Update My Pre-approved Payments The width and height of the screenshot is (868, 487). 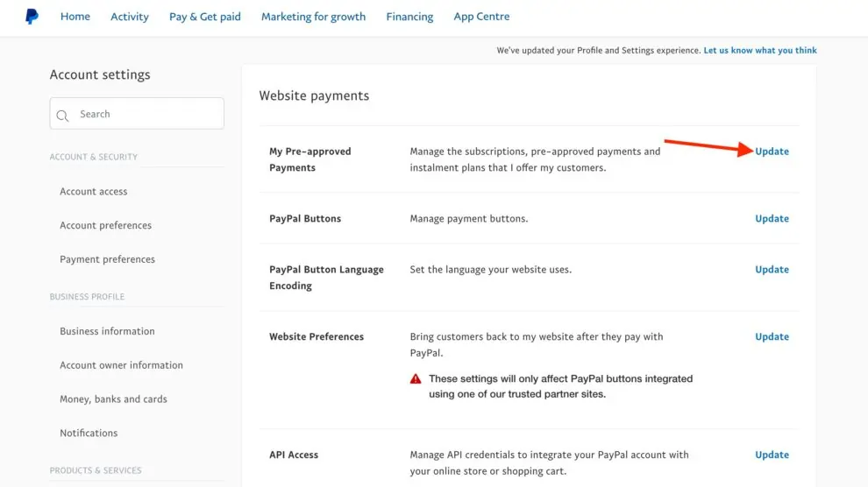tap(772, 152)
